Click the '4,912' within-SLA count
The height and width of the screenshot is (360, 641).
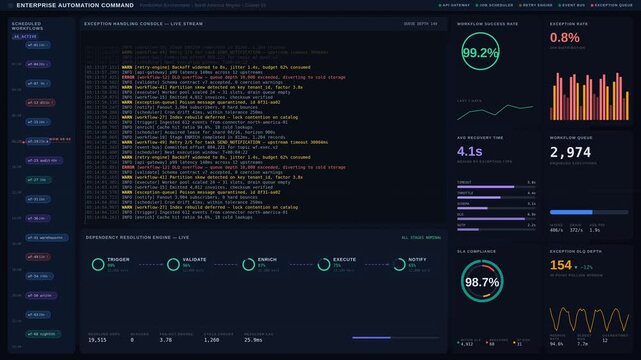click(x=467, y=344)
